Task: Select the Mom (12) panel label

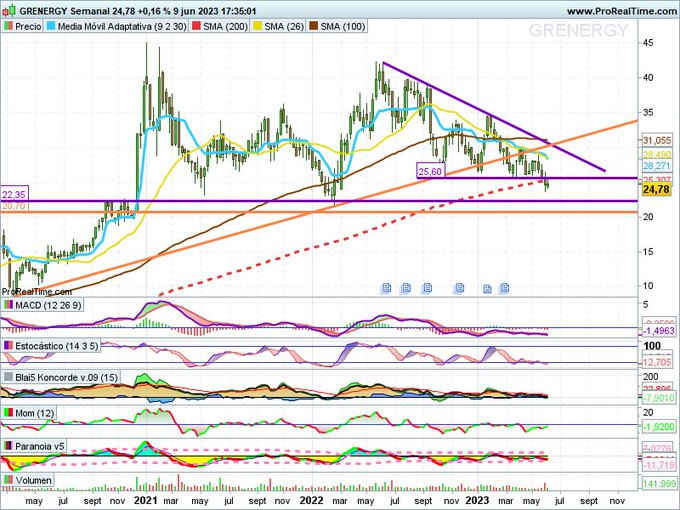Action: tap(35, 413)
